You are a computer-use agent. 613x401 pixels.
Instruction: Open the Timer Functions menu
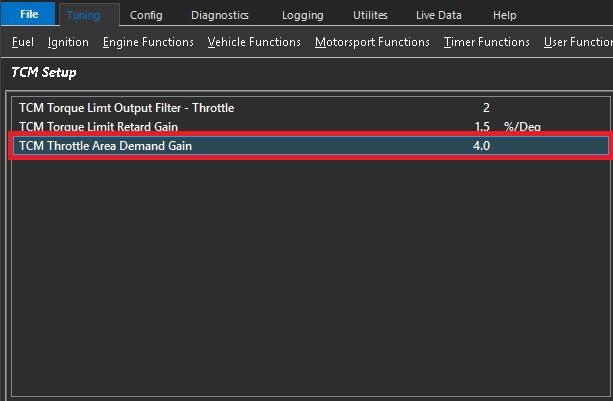tap(486, 42)
